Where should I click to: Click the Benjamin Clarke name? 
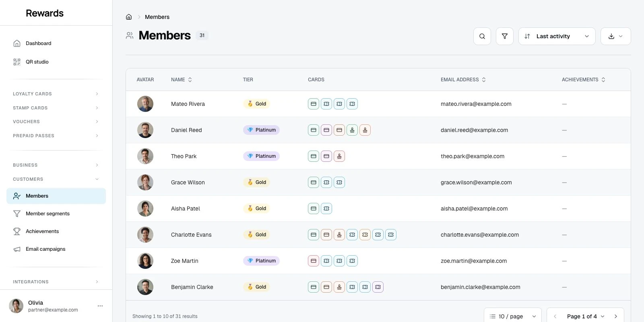pyautogui.click(x=192, y=287)
